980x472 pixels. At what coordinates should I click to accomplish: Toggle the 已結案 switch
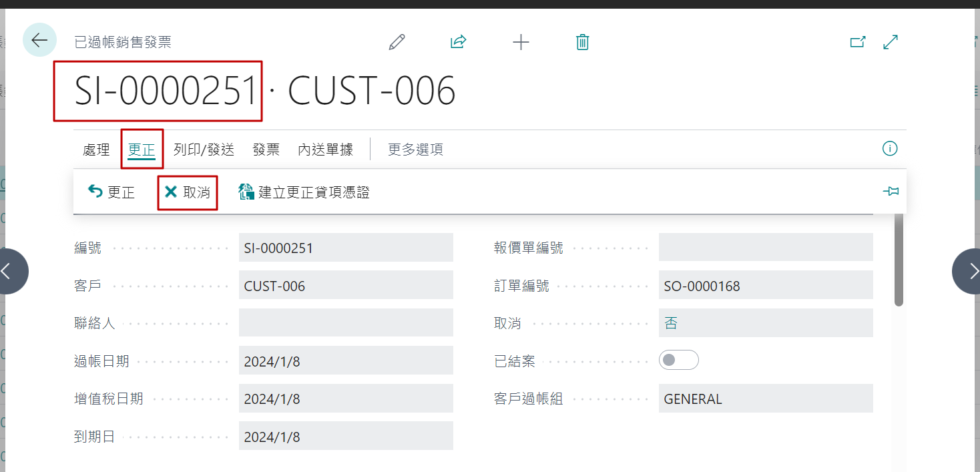(x=678, y=361)
